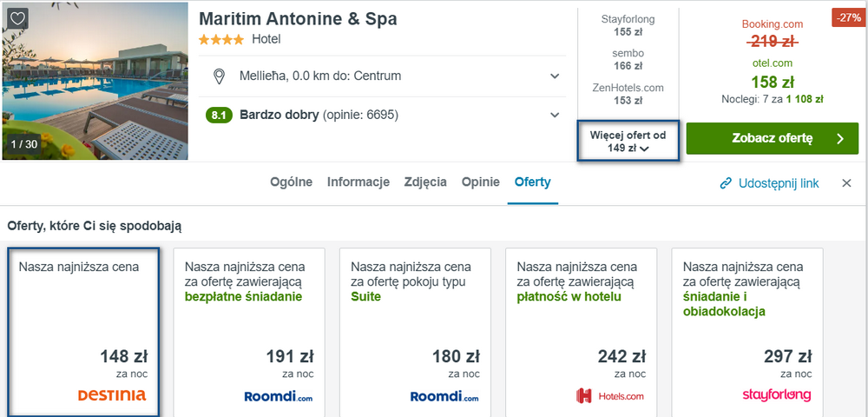This screenshot has height=417, width=868.
Task: Click the Roomdi logo on free breakfast card
Action: (x=279, y=396)
